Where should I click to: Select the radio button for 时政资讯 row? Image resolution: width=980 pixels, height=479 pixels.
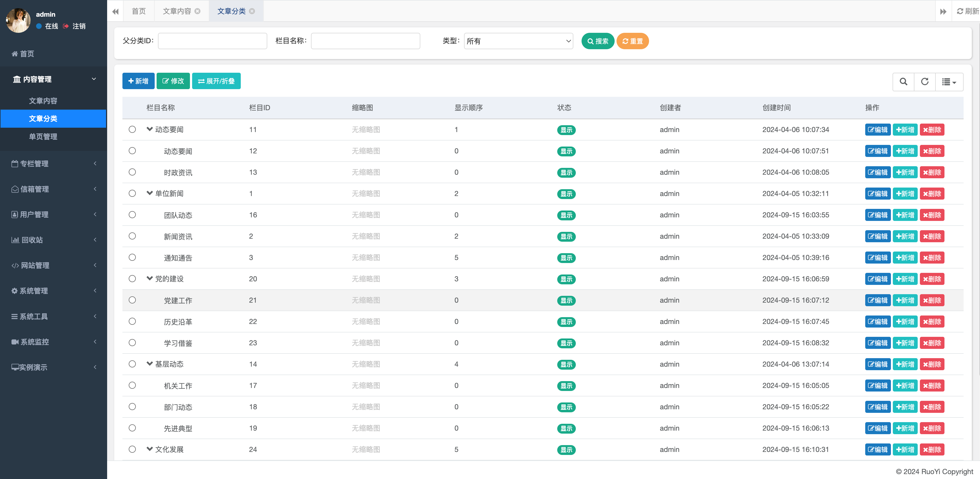coord(132,172)
